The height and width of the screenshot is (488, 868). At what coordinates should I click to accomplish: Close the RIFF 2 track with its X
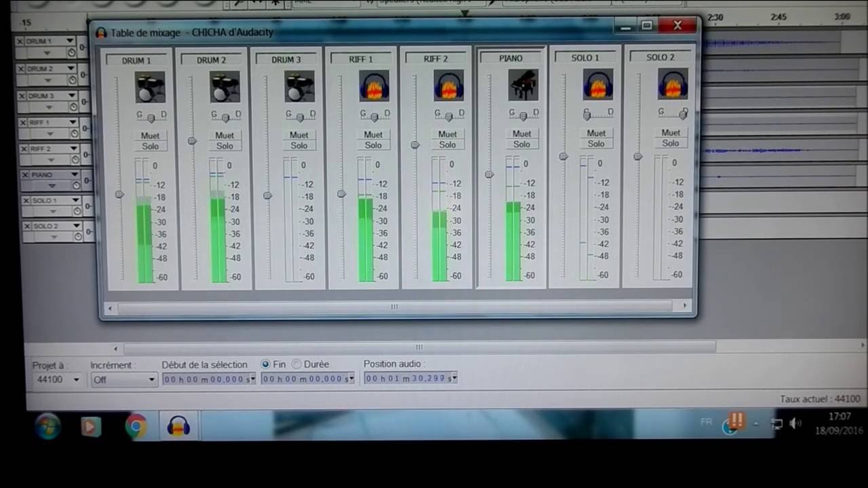pyautogui.click(x=24, y=149)
